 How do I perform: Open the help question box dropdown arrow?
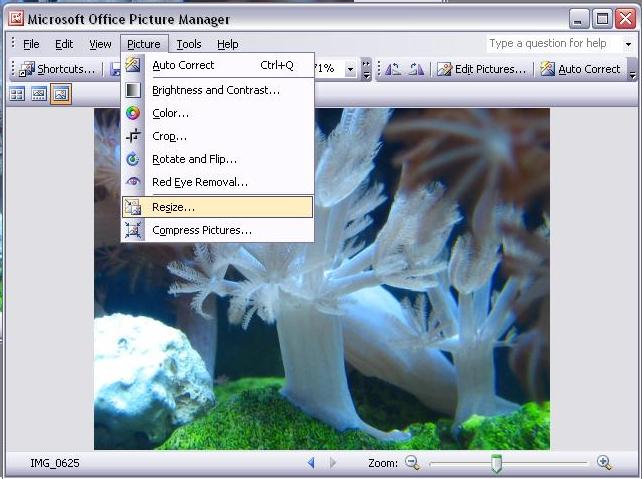628,44
